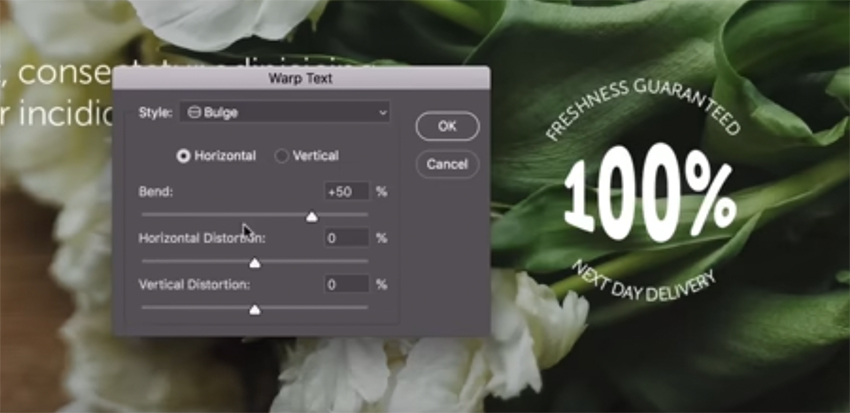Click the Vertical Distortion slider handle
Image resolution: width=850 pixels, height=413 pixels.
[x=254, y=310]
